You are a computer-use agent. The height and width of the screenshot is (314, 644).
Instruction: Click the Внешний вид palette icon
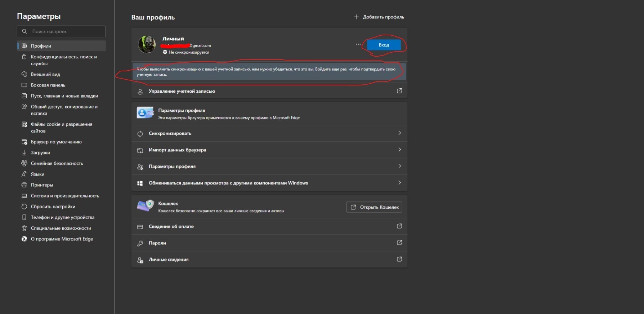tap(24, 74)
